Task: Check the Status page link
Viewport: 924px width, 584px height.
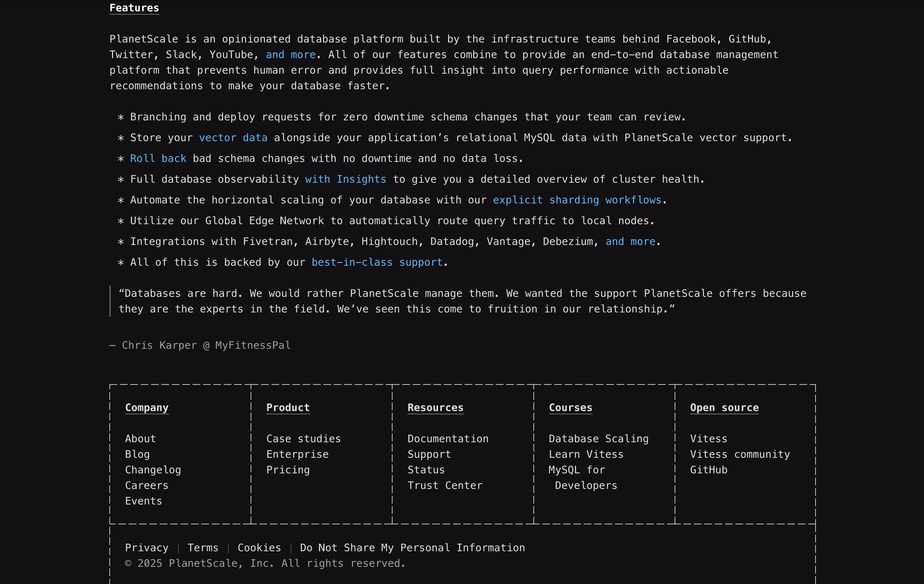Action: [x=426, y=470]
